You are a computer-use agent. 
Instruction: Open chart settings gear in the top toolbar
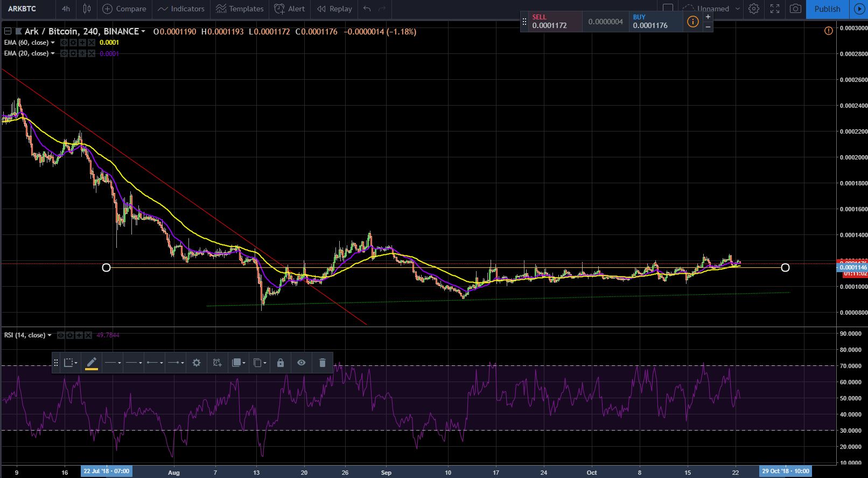[754, 9]
